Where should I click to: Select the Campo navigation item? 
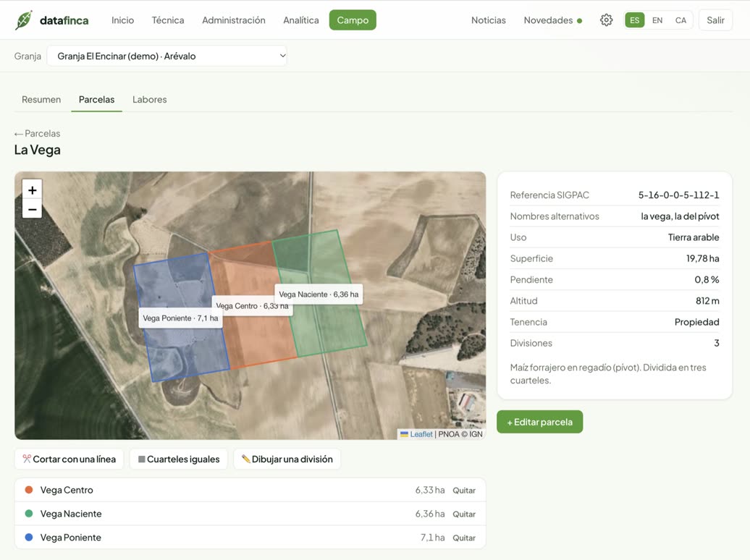353,20
